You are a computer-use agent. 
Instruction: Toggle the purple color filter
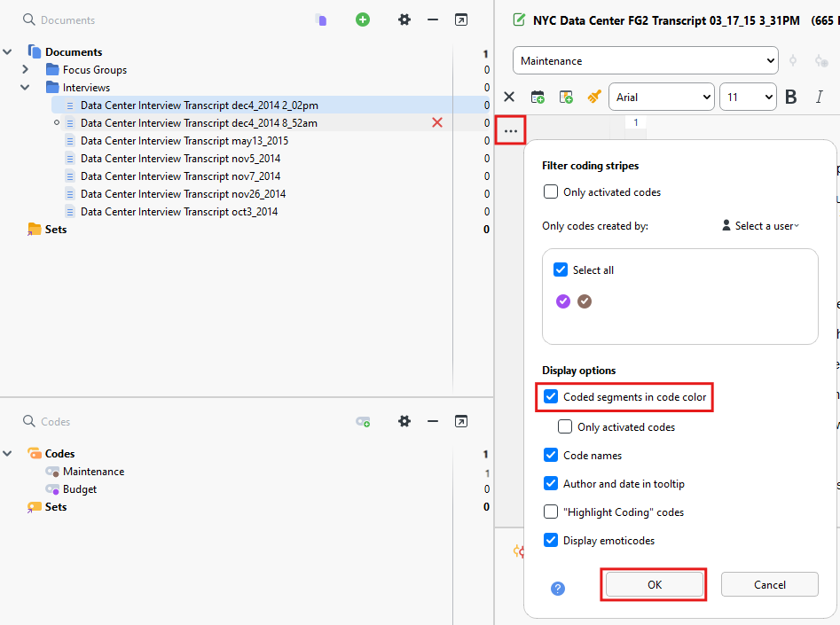coord(563,301)
